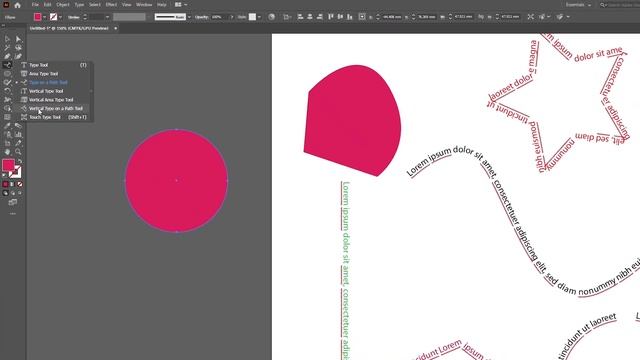Screen dimensions: 640x360
Task: Switch to Draw Inside mode
Action: (x=20, y=193)
